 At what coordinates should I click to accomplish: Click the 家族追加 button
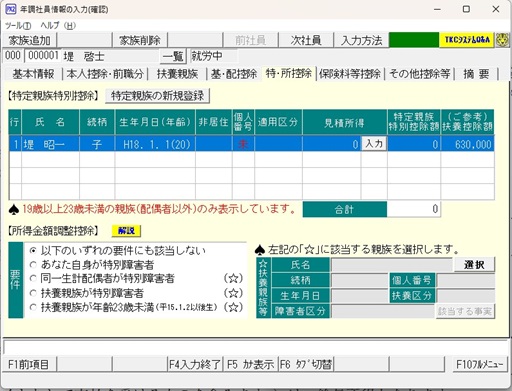point(29,40)
